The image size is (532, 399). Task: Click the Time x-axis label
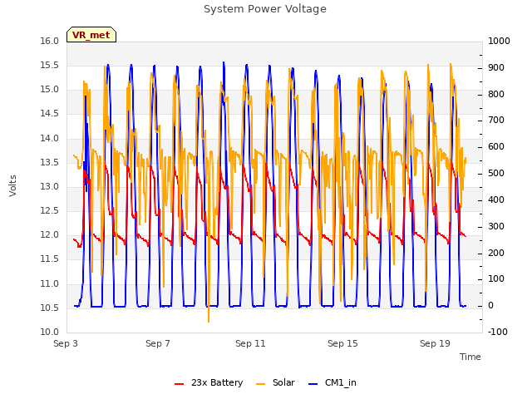pos(470,357)
